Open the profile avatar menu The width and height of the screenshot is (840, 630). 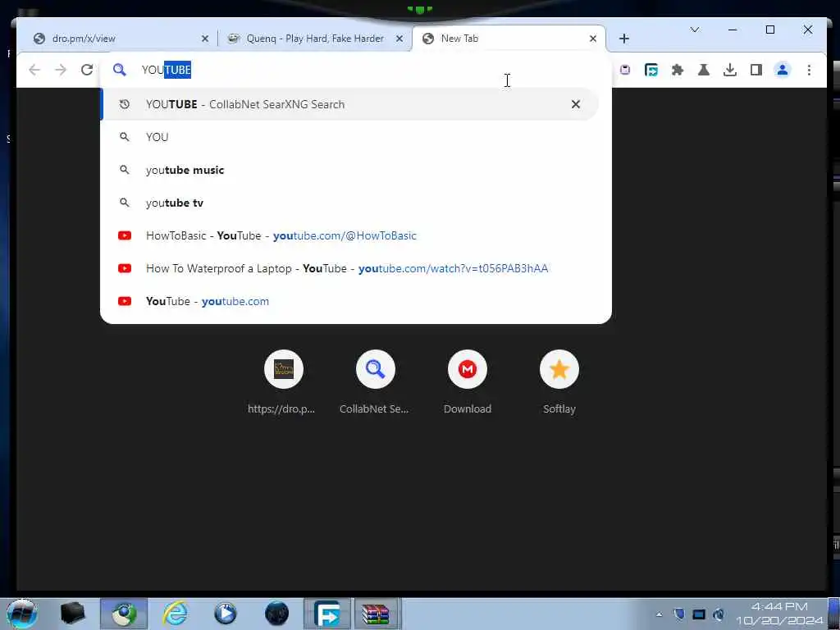782,70
